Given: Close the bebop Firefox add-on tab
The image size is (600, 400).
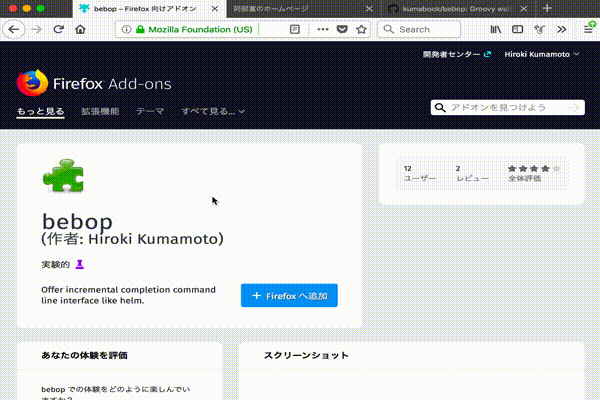Looking at the screenshot, I should [x=215, y=8].
